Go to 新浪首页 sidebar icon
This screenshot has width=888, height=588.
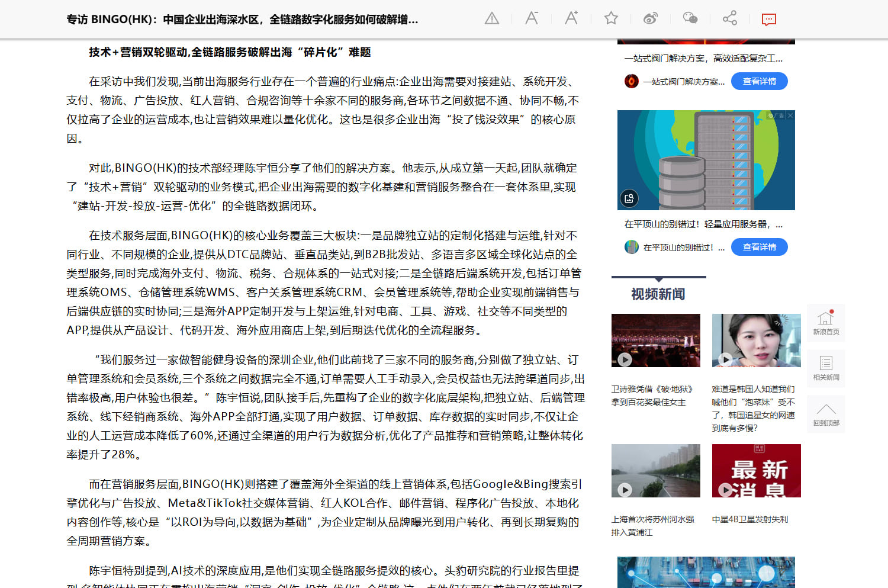tap(826, 323)
